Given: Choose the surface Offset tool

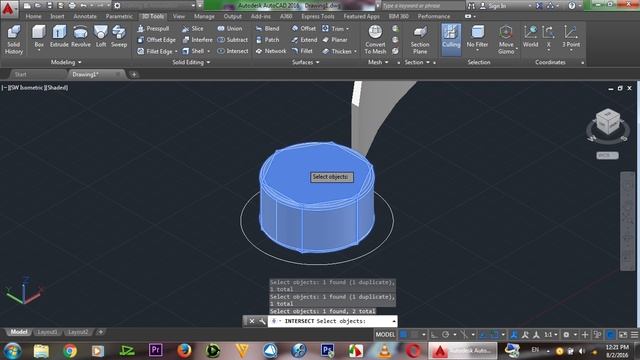Looking at the screenshot, I should pos(304,29).
